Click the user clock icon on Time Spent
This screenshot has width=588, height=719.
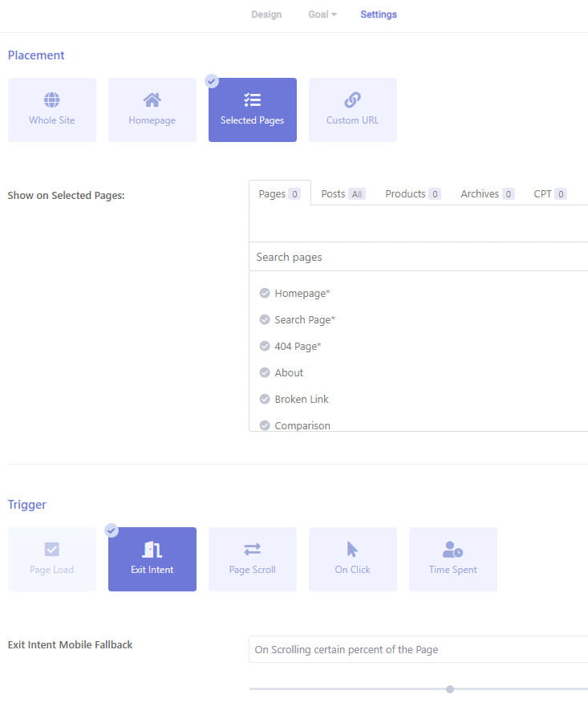coord(452,549)
